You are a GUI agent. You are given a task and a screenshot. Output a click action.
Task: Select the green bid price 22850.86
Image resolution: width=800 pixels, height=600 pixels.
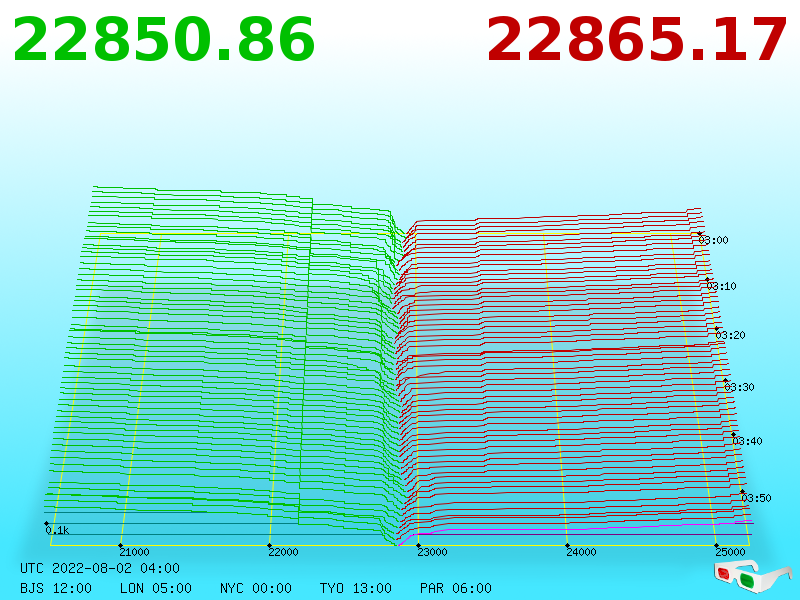click(x=164, y=40)
